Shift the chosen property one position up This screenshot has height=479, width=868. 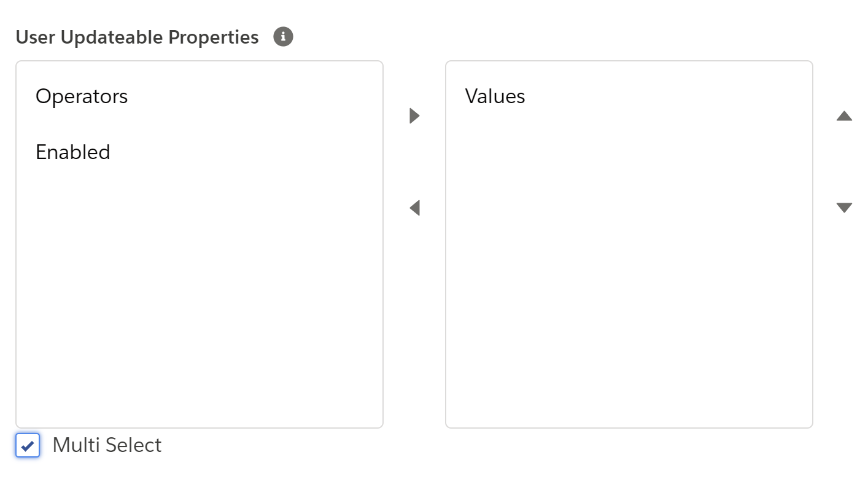click(844, 116)
